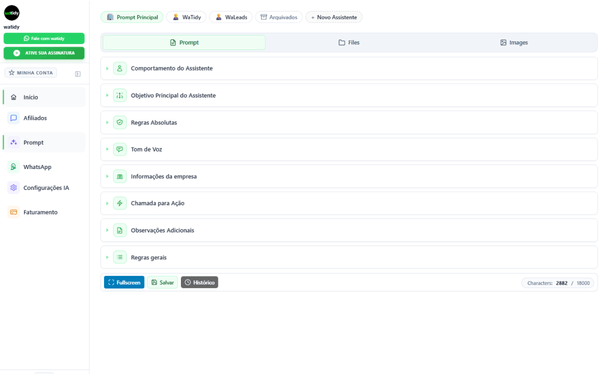The width and height of the screenshot is (600, 375).
Task: Click the Objetivo Principal do Assistente icon
Action: (x=120, y=96)
